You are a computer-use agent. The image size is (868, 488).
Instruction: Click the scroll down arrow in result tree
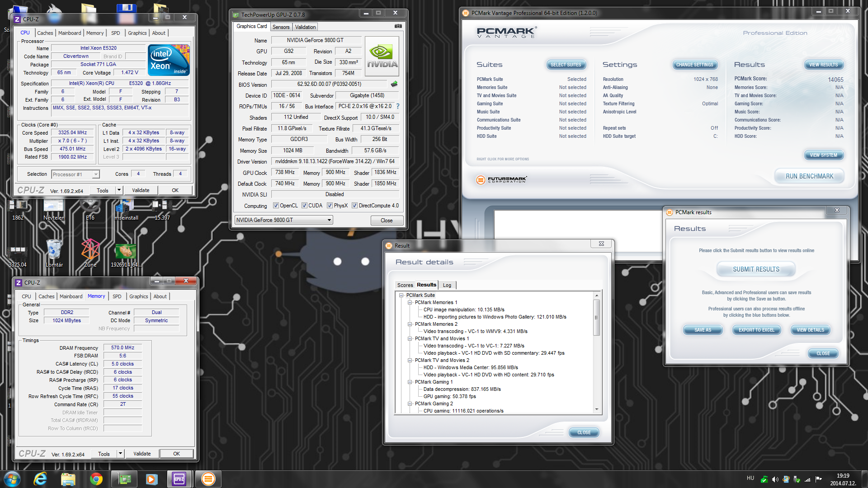(x=597, y=409)
